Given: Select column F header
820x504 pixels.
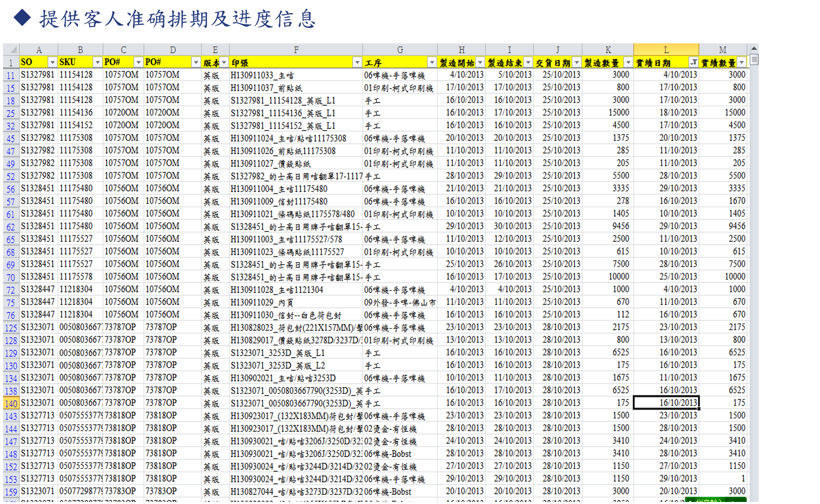Looking at the screenshot, I should pyautogui.click(x=296, y=50).
